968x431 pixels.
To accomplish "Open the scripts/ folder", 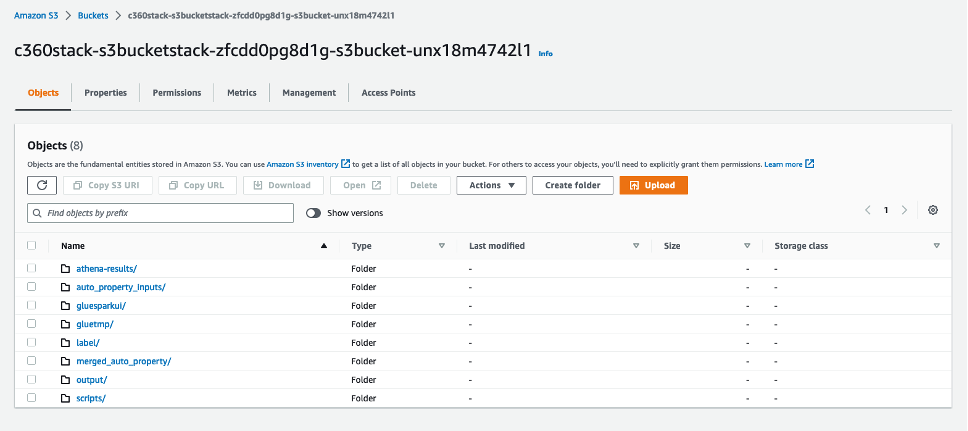I will coord(91,398).
